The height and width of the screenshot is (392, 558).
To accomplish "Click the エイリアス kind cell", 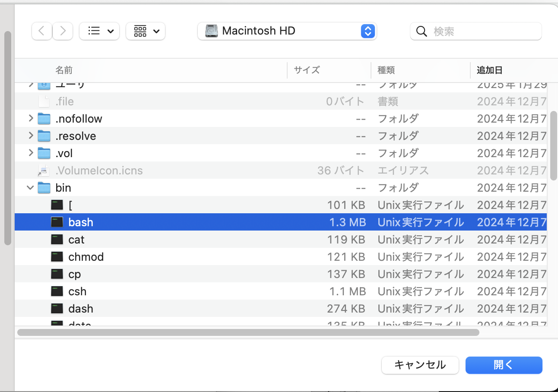I will pos(403,171).
